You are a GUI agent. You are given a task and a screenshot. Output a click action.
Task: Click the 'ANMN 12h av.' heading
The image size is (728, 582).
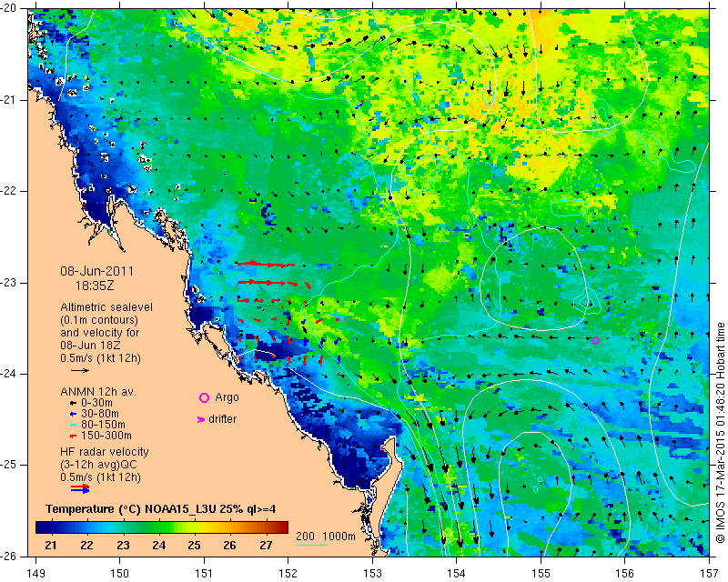(98, 392)
